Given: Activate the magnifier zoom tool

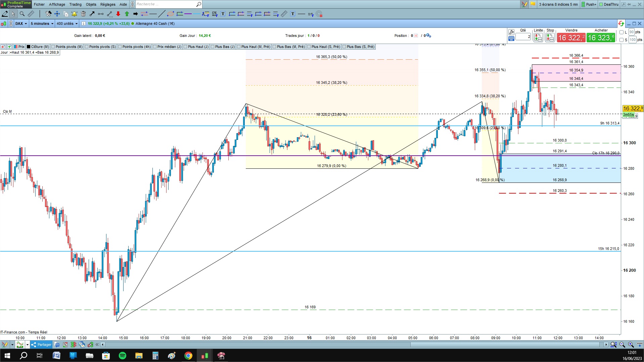Looking at the screenshot, I should pos(22,14).
